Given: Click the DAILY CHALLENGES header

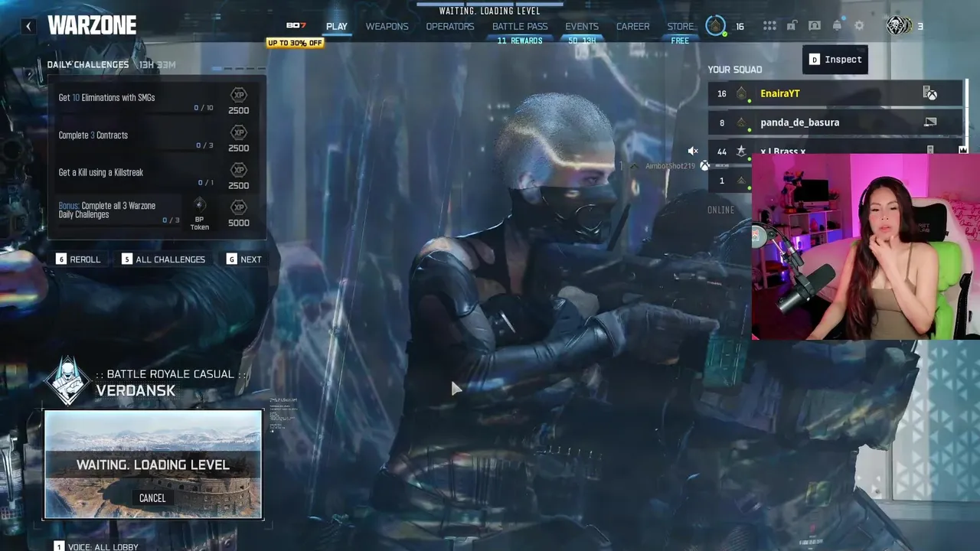Looking at the screenshot, I should coord(88,65).
